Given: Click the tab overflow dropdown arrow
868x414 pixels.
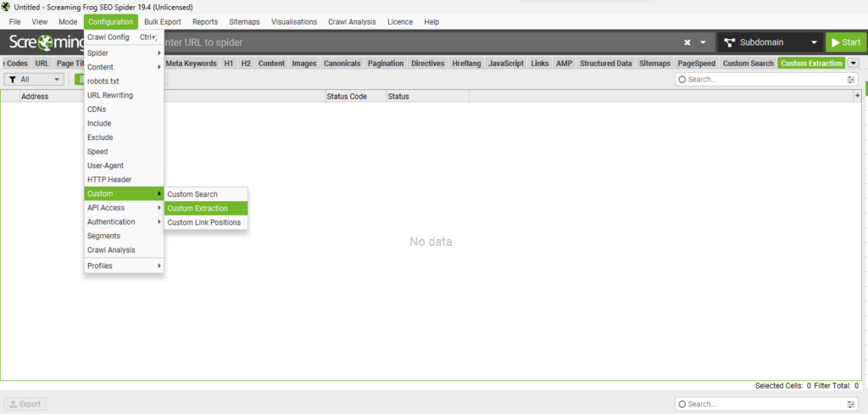Looking at the screenshot, I should (853, 63).
